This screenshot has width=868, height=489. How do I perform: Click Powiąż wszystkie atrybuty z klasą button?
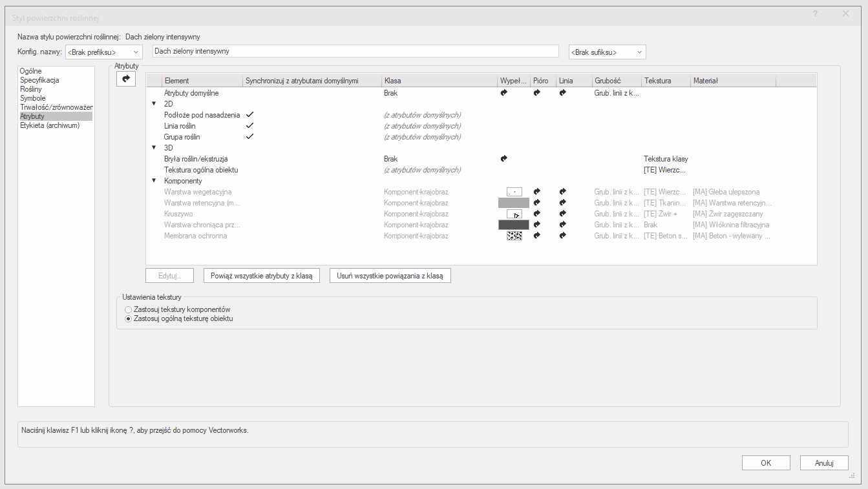coord(261,276)
